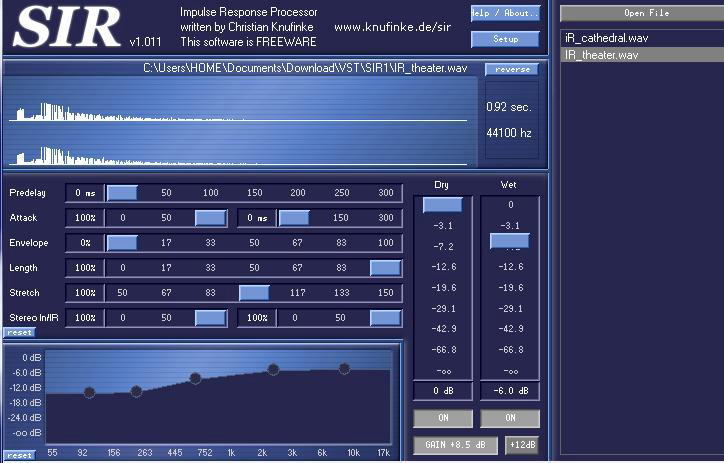Click the Predelay 0 ms value field
724x463 pixels.
[85, 193]
